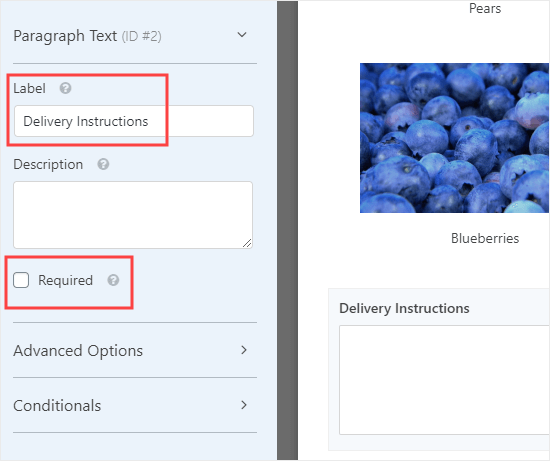Click the Delivery Instructions preview heading

click(404, 308)
